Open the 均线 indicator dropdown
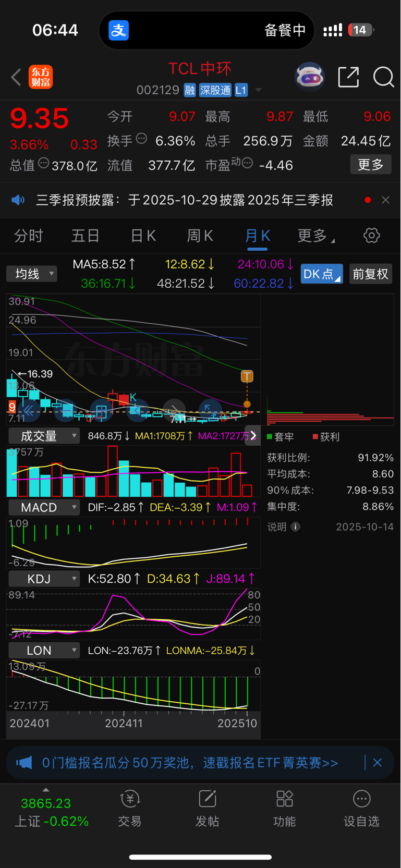Screen dimensions: 401x868 (x=32, y=274)
